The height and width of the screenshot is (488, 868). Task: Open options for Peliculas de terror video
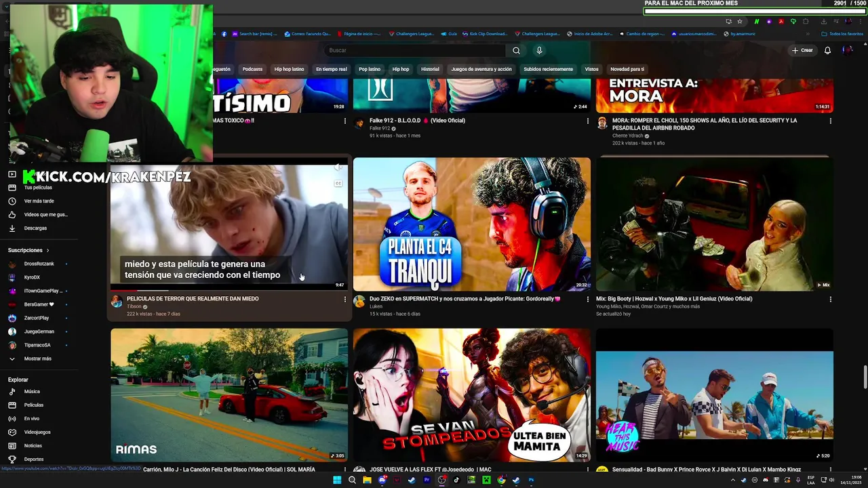coord(344,299)
